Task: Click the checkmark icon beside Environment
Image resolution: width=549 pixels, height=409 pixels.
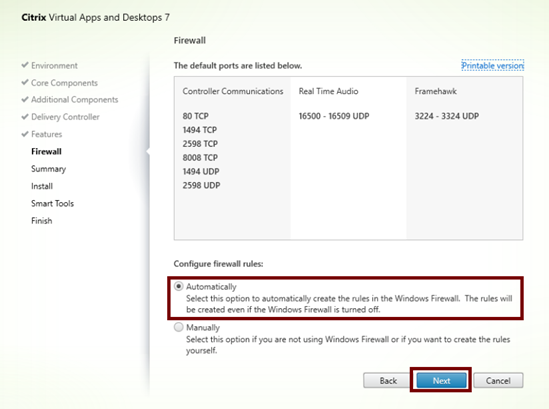Action: tap(25, 65)
